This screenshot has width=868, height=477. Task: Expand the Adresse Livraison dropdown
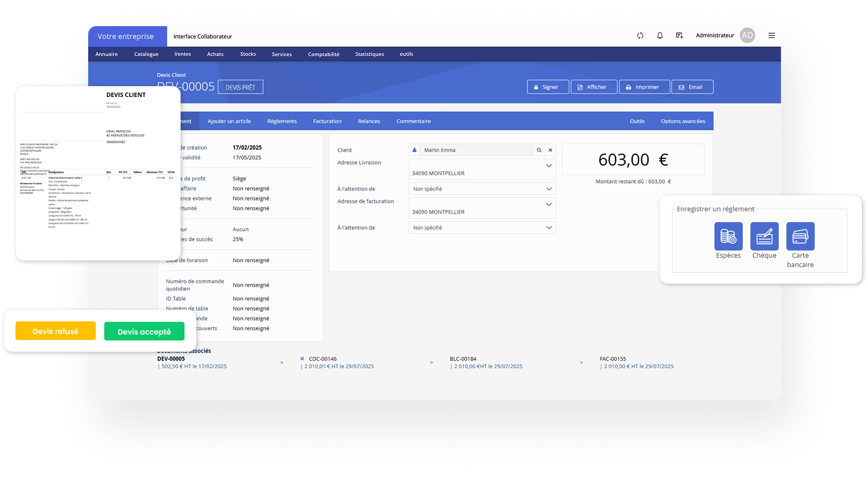coord(549,166)
